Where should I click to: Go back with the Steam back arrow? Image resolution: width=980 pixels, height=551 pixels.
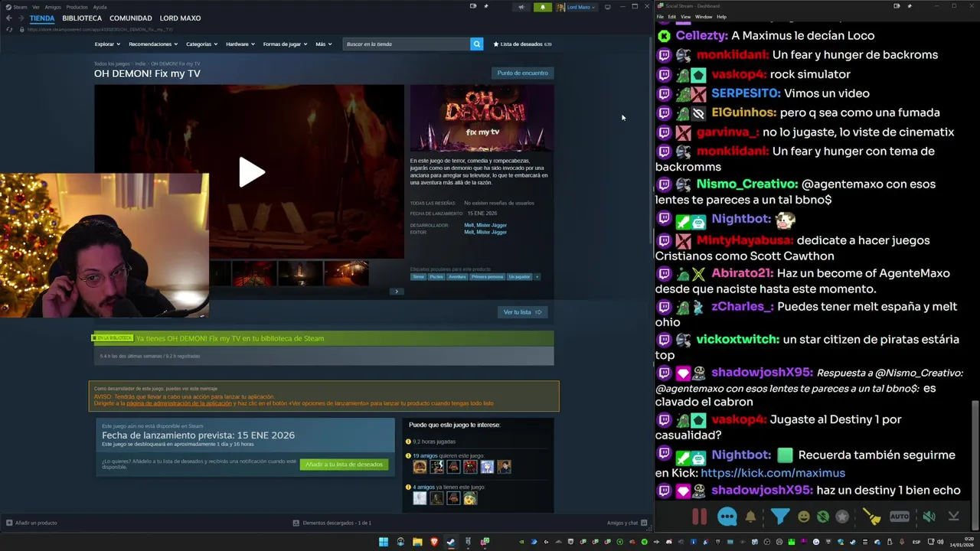(x=9, y=18)
